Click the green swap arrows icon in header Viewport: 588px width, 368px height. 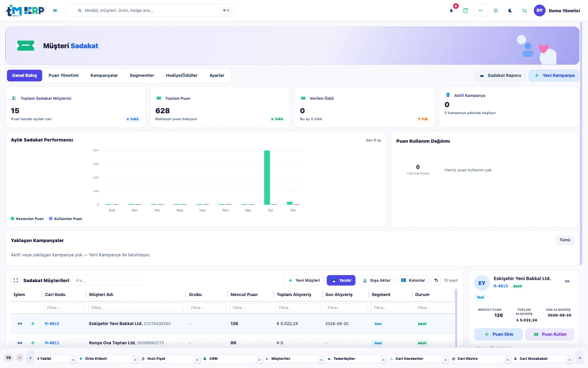click(524, 11)
